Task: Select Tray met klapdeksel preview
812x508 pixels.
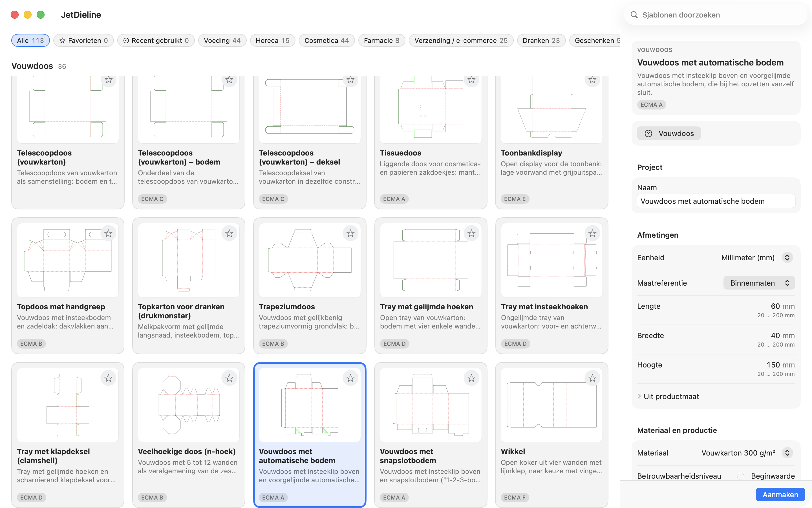Action: [68, 405]
